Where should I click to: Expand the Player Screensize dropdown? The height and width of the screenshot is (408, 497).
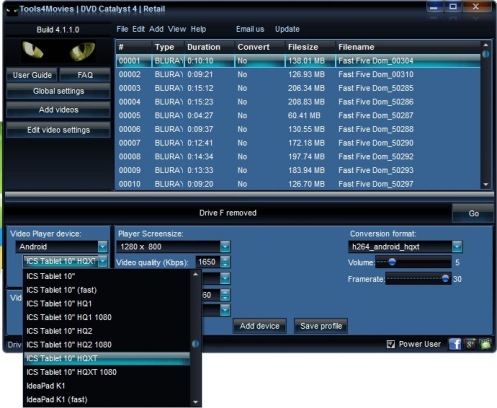(x=225, y=247)
